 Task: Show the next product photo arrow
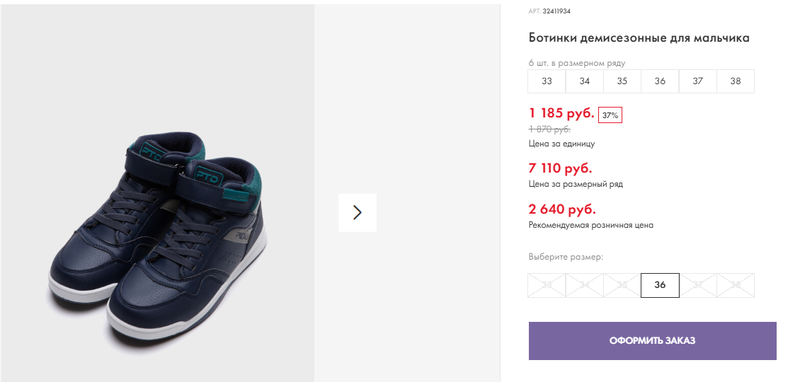click(x=357, y=213)
